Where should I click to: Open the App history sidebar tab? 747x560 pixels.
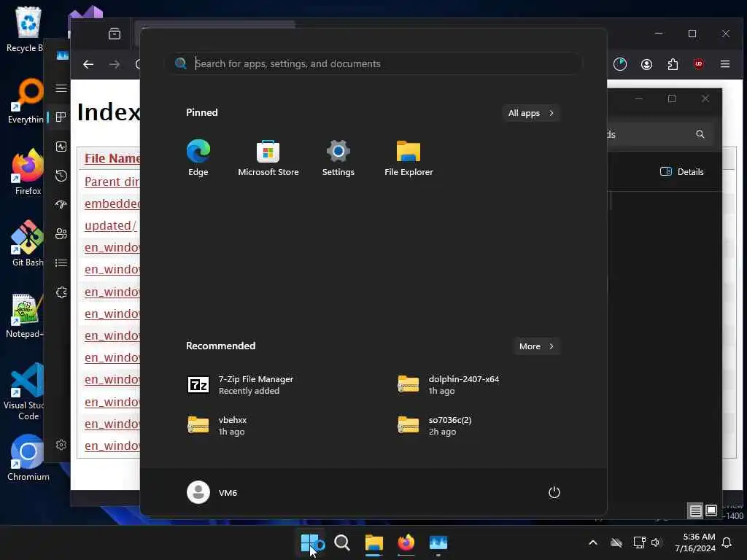61,176
